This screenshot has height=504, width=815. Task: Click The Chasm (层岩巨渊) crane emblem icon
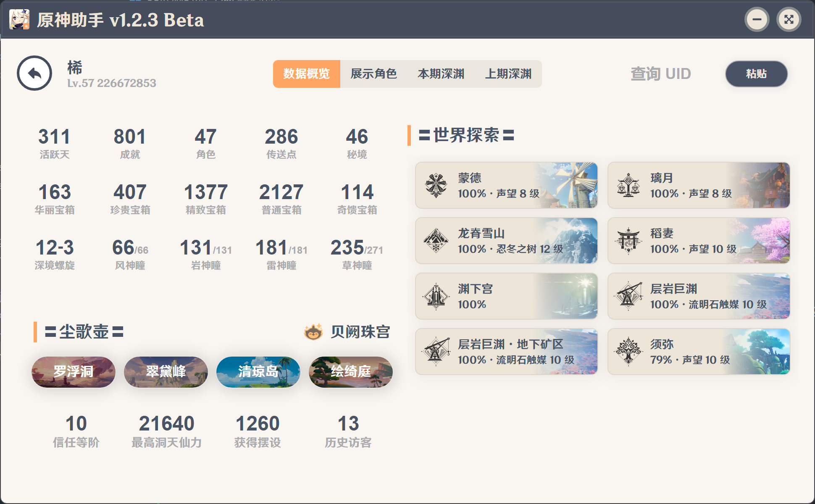[x=628, y=296]
